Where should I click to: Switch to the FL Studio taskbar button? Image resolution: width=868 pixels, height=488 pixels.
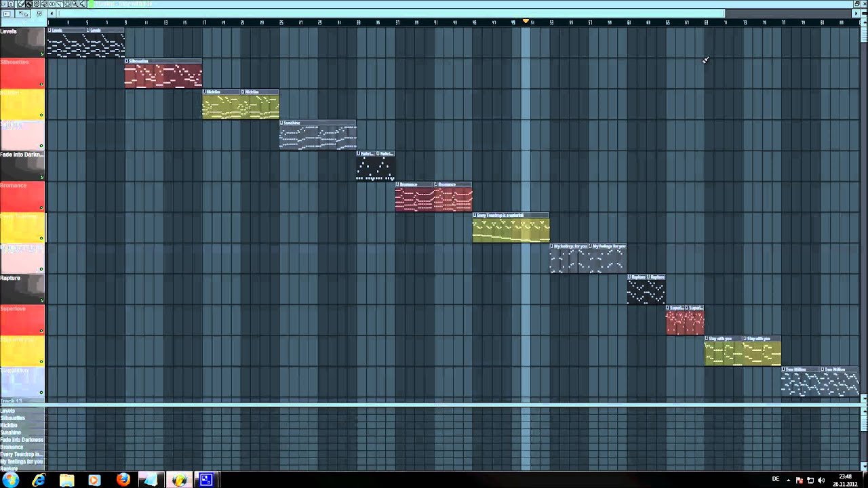tap(179, 480)
